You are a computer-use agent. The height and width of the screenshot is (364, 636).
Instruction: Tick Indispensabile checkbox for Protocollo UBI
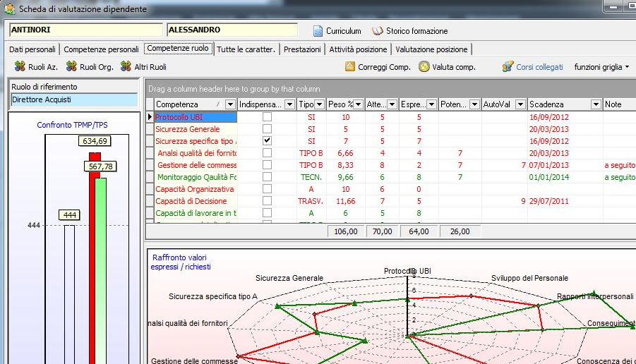267,116
